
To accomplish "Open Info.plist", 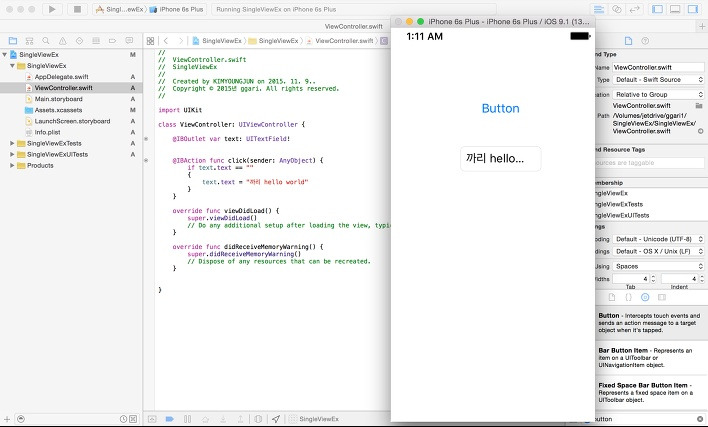I will tap(71, 132).
